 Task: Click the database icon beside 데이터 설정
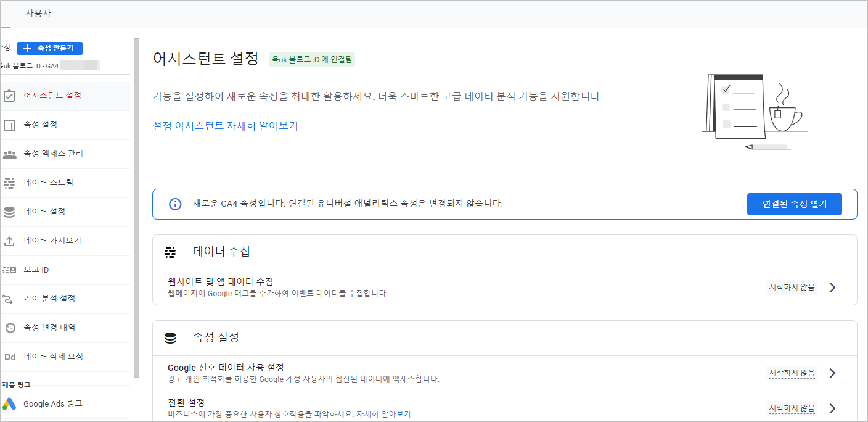pyautogui.click(x=9, y=212)
